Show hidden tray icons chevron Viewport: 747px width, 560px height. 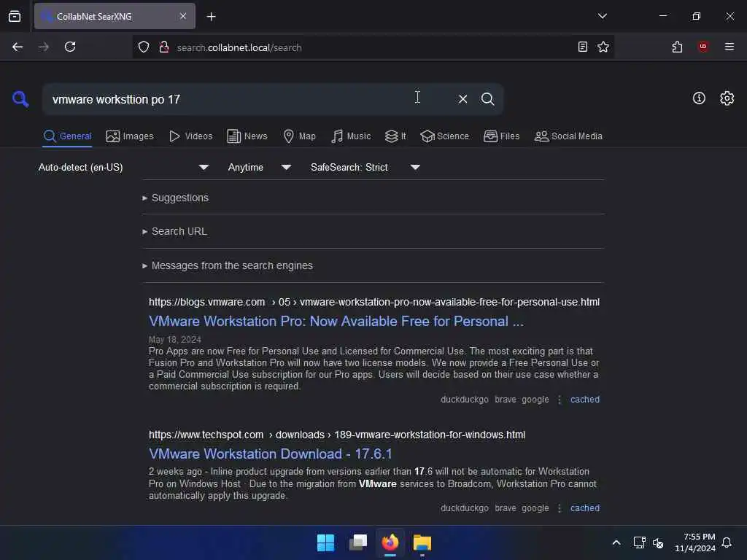[616, 542]
